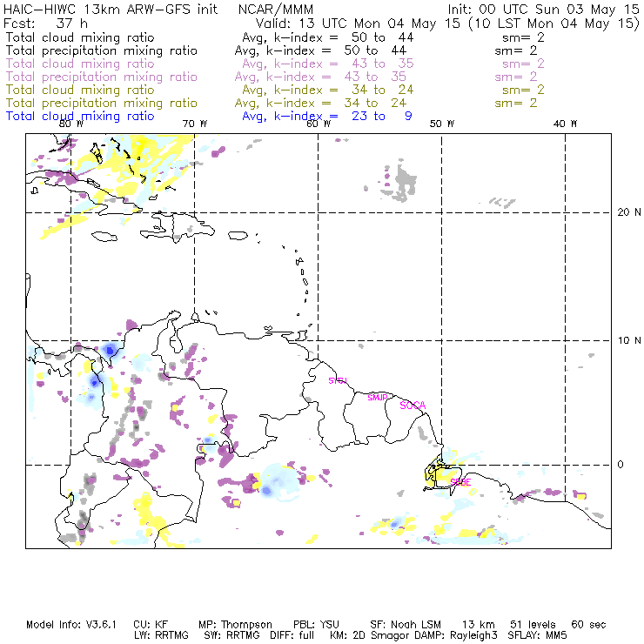Click the "MP: Thompson" footer entry
Image resolution: width=644 pixels, height=644 pixels.
235,625
